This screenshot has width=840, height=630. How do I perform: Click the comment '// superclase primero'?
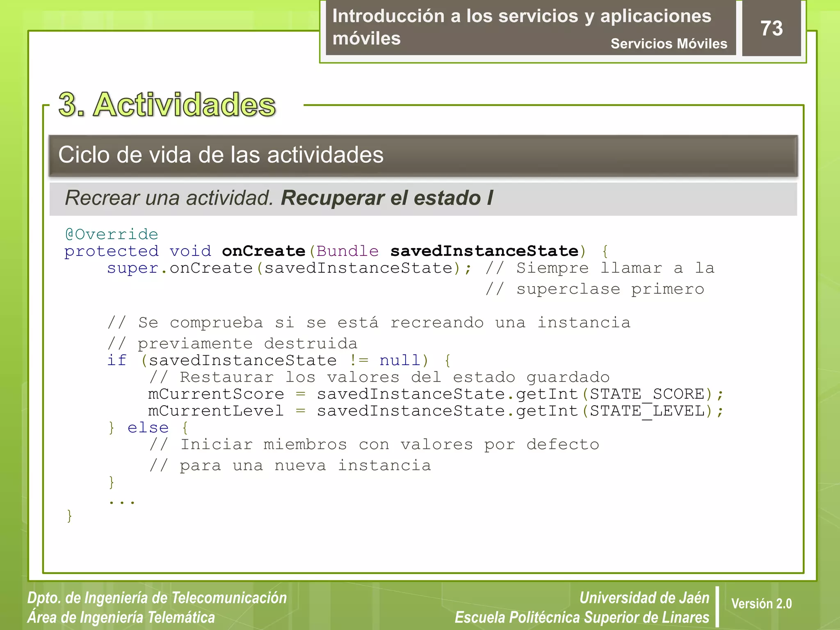(x=595, y=289)
